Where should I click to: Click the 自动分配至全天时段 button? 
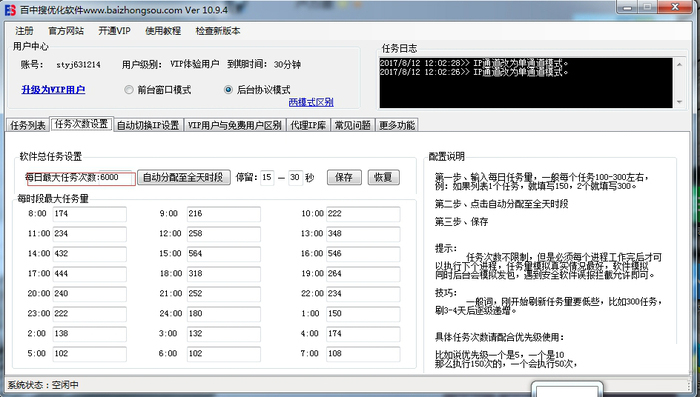183,177
